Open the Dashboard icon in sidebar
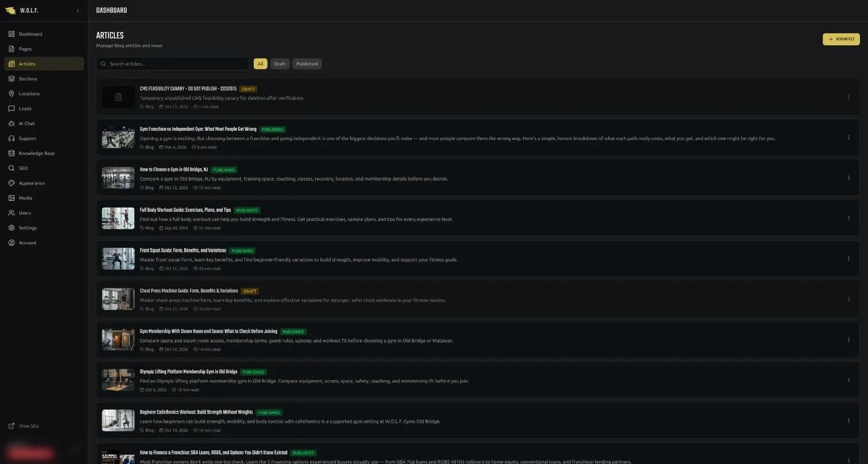The height and width of the screenshot is (464, 868). [11, 34]
